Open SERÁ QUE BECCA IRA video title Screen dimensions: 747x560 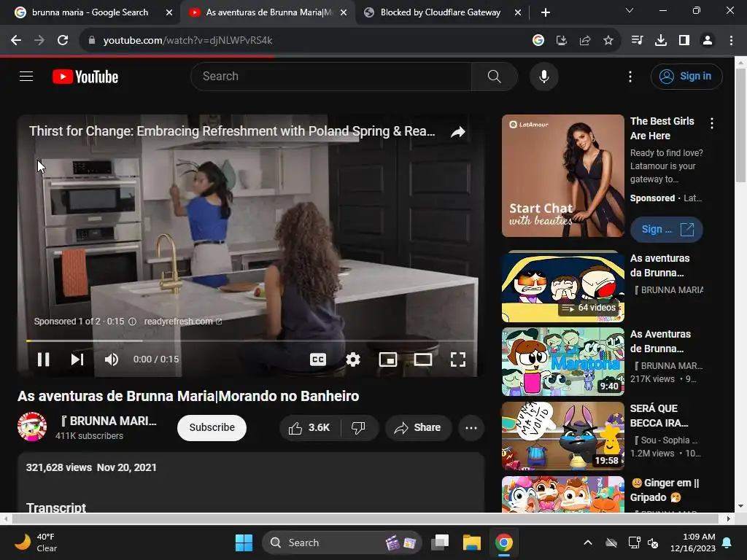coord(659,415)
